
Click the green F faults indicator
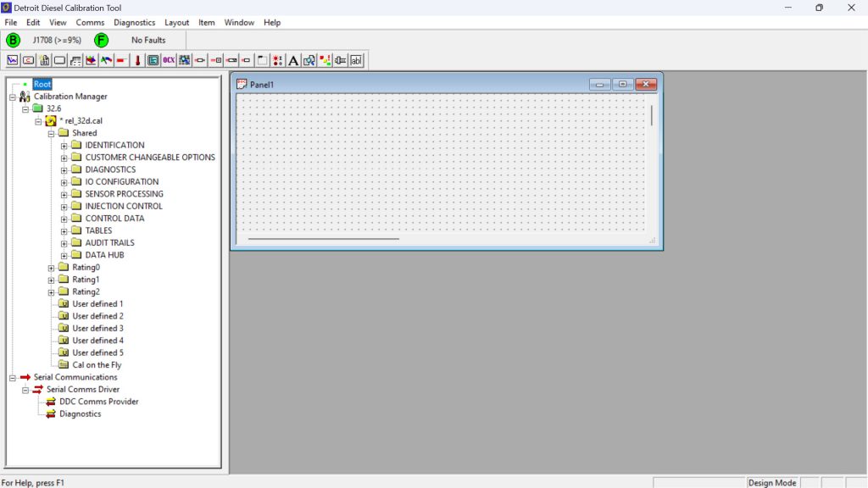coord(101,40)
